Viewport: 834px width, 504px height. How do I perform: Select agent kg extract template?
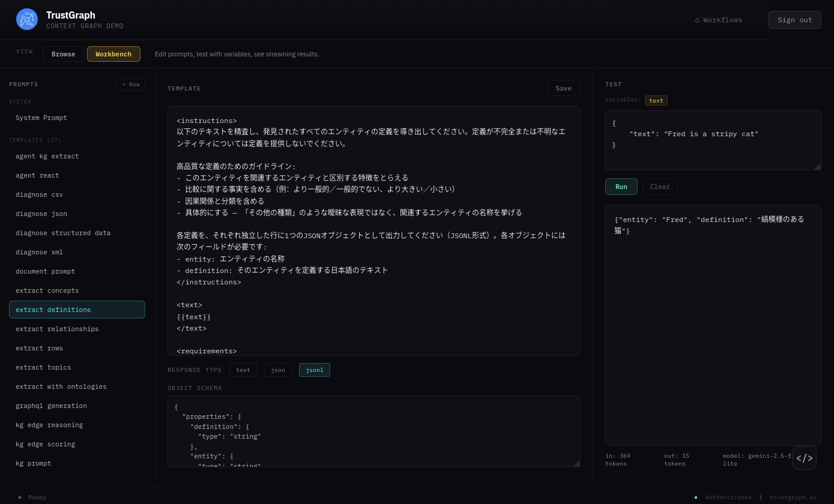click(77, 156)
